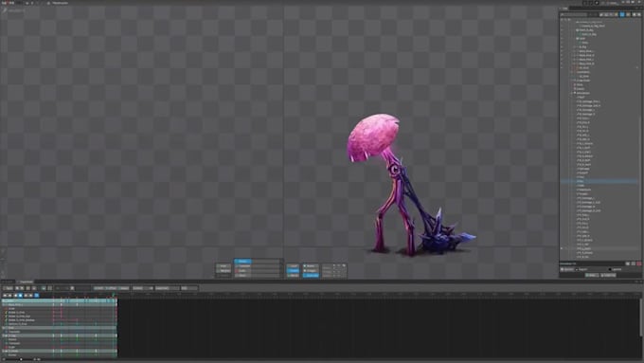Open the tab left of Dopesheet
Screen dimensions: 644x363
click(8, 281)
